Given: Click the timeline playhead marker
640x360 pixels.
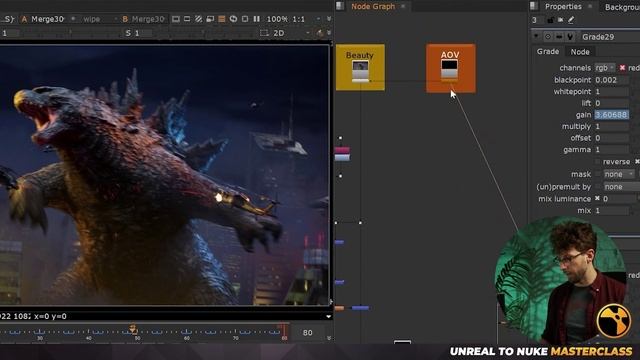Looking at the screenshot, I should (133, 329).
